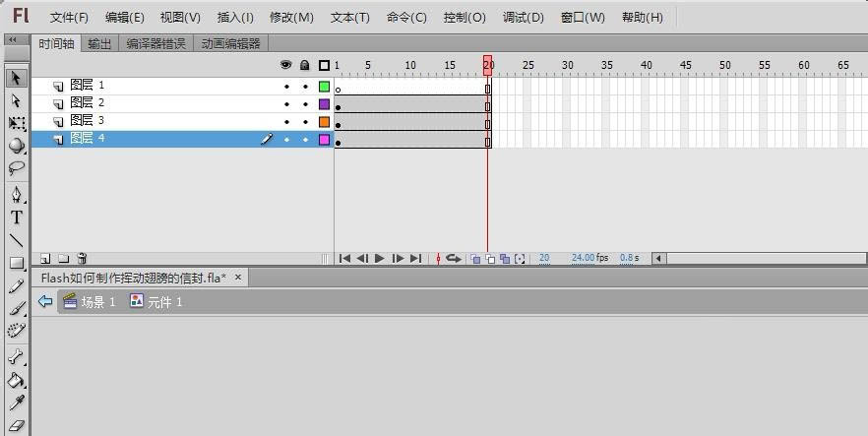Viewport: 868px width, 436px height.
Task: Choose the Lasso tool
Action: 16,168
